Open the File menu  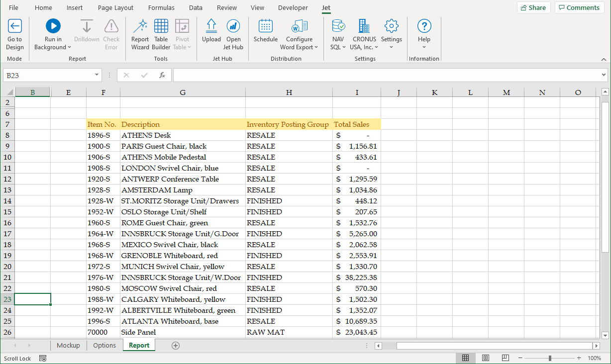click(x=13, y=7)
